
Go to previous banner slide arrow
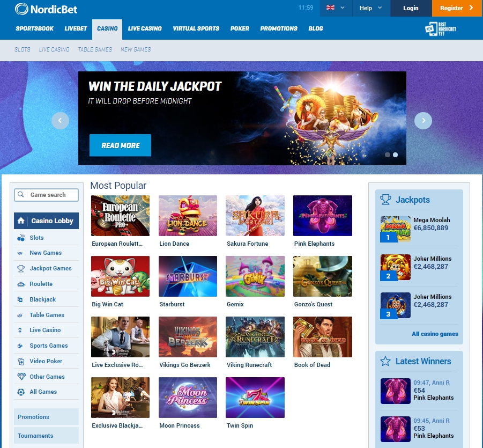[x=61, y=121]
